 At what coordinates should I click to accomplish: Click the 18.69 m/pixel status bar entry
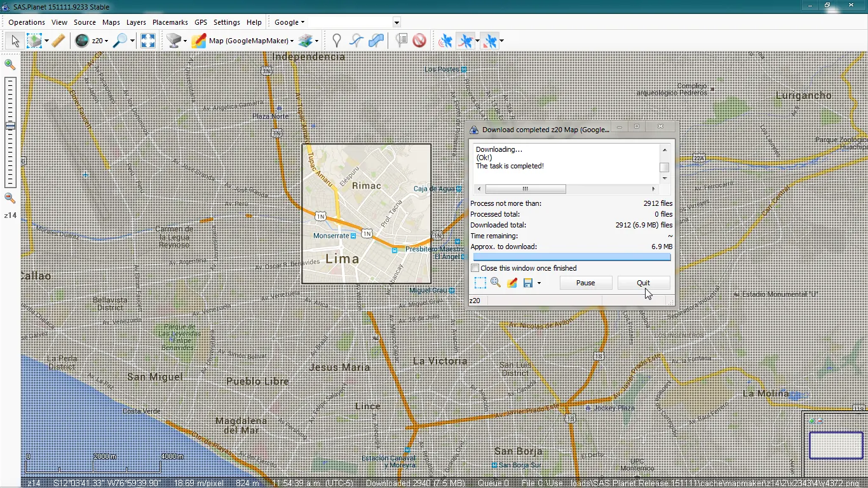coord(198,483)
